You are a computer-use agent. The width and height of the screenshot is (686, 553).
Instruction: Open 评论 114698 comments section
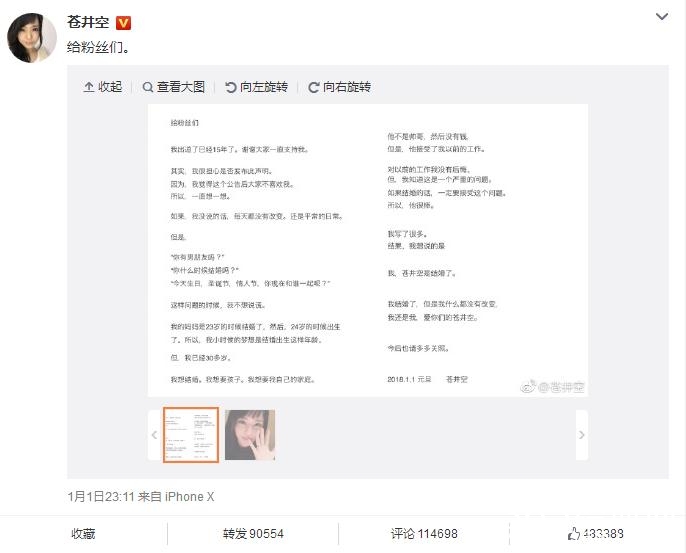pos(424,534)
